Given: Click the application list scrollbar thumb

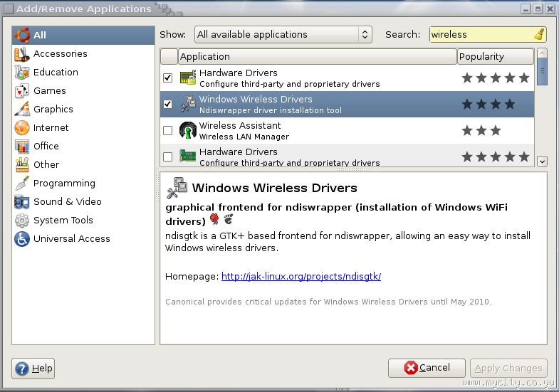Looking at the screenshot, I should pos(542,72).
